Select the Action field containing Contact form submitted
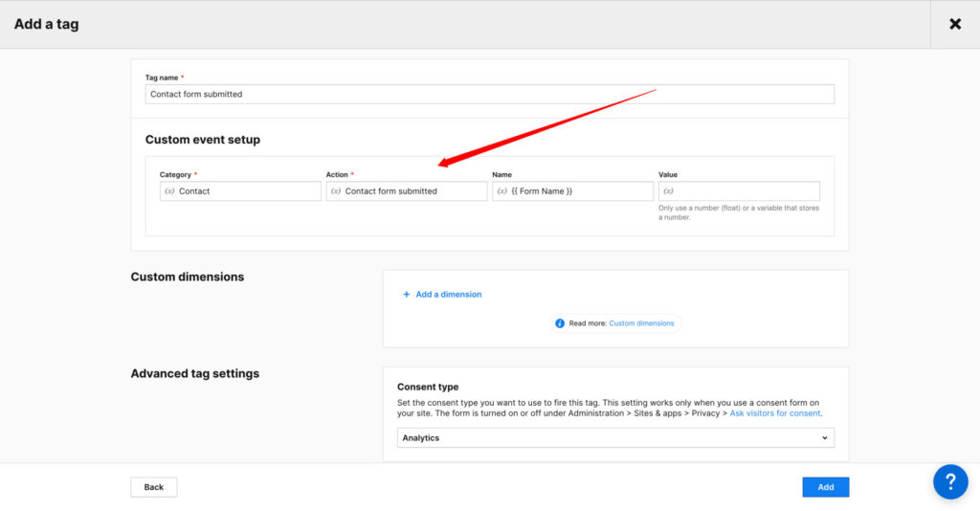The image size is (980, 511). [412, 191]
